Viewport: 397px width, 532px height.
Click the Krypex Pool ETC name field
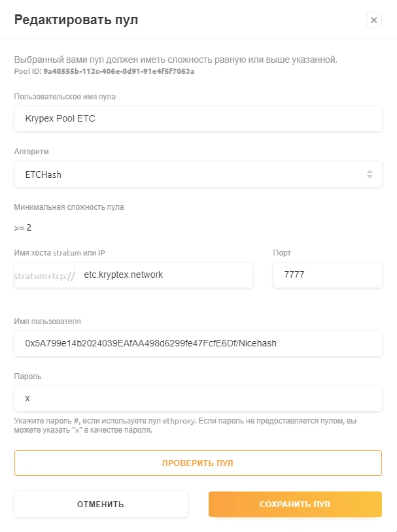click(198, 119)
